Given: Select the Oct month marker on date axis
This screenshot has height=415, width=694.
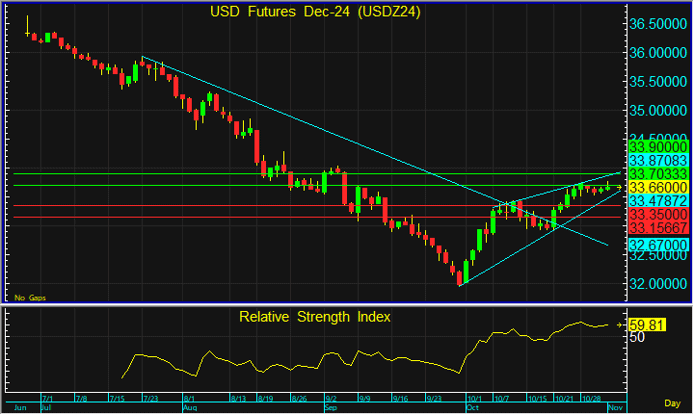Looking at the screenshot, I should (x=471, y=409).
